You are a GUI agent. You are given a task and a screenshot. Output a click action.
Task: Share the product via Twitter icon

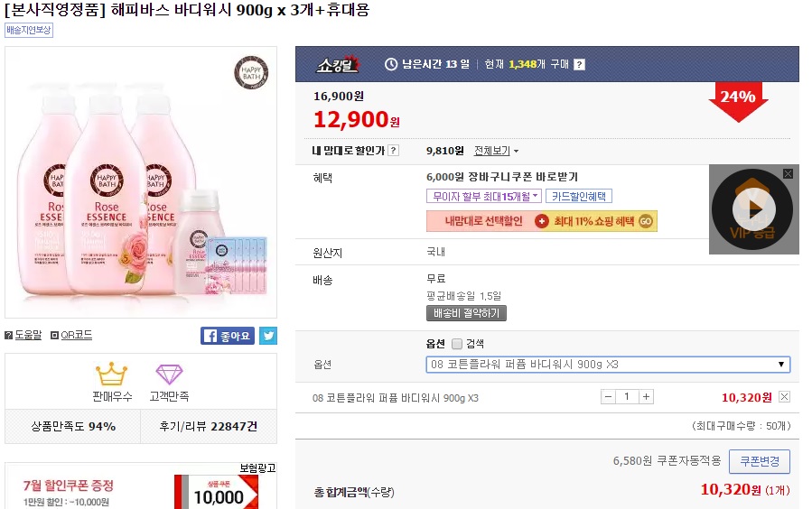tap(268, 336)
